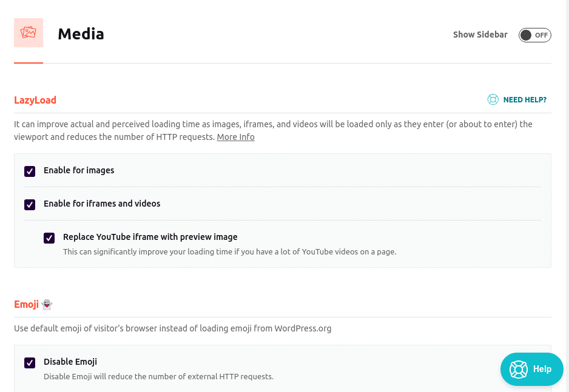This screenshot has height=392, width=569.
Task: Click the lifebuoy icon in Help button
Action: point(518,369)
